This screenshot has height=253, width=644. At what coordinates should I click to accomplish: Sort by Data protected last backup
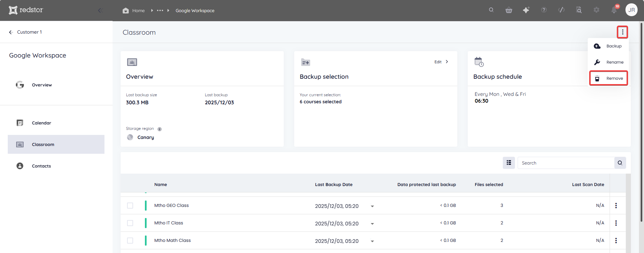click(x=426, y=184)
